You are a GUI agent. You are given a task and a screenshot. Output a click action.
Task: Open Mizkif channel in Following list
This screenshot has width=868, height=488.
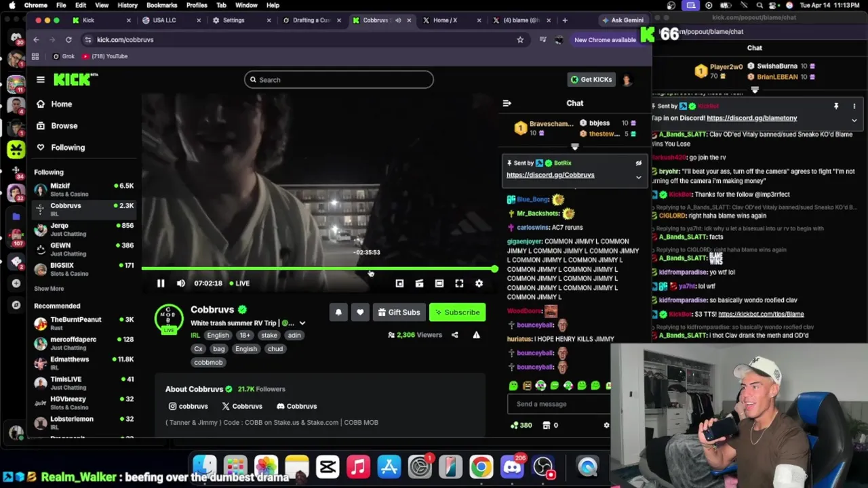click(85, 190)
